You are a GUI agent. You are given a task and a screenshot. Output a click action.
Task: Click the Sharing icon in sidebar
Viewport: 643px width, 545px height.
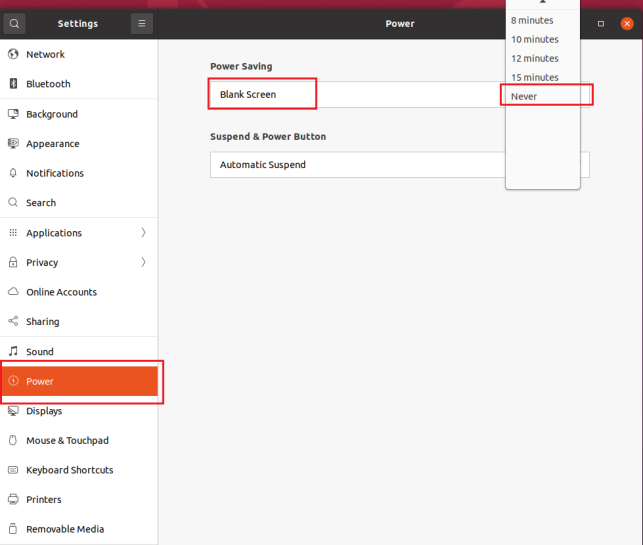click(x=13, y=321)
